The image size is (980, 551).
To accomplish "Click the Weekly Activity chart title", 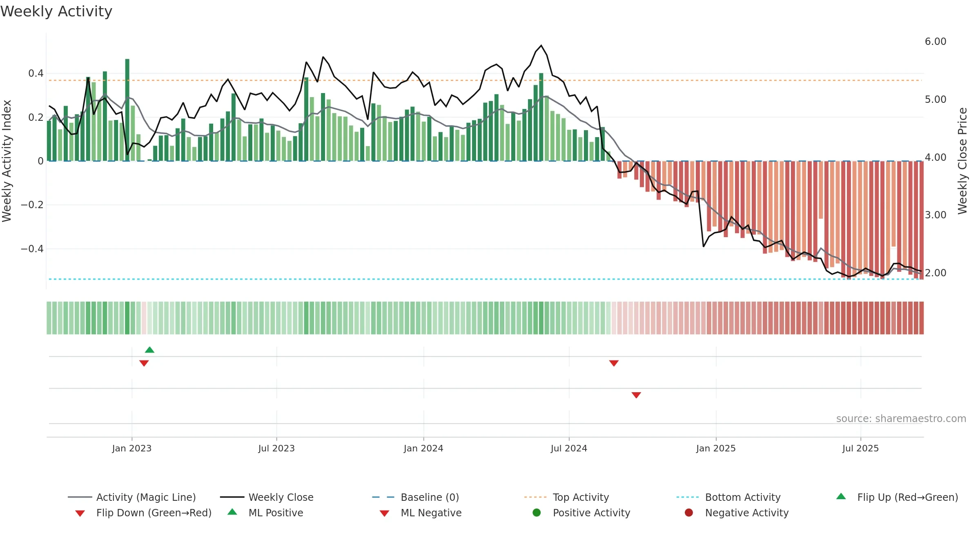I will point(56,11).
